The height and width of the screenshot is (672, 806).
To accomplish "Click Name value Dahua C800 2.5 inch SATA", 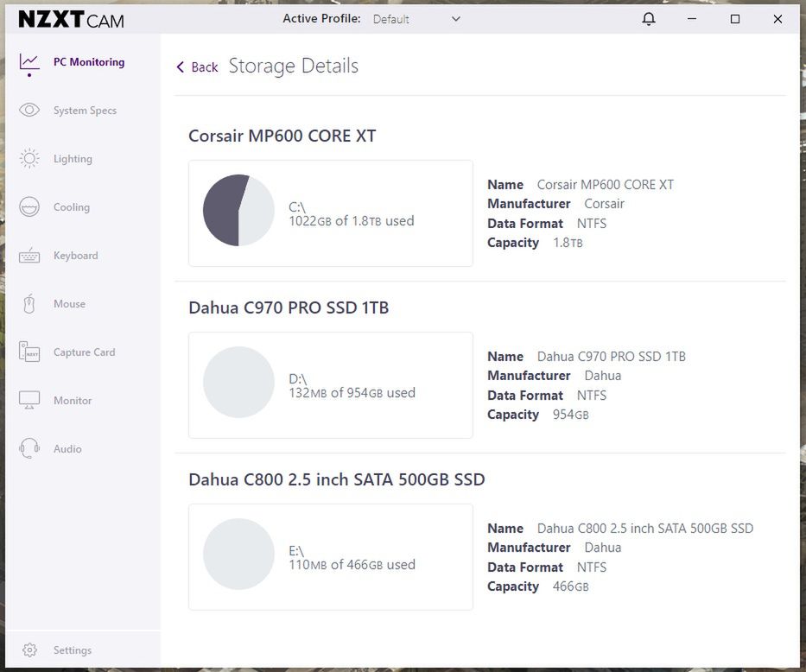I will tap(645, 528).
